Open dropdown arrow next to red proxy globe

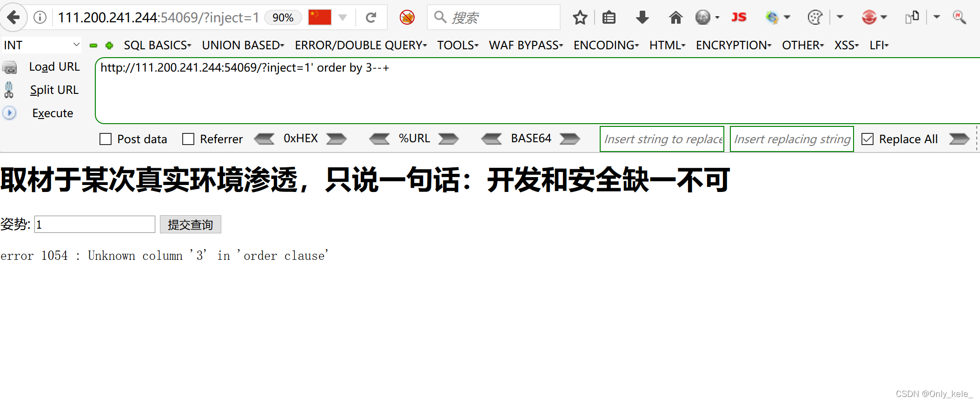(884, 18)
